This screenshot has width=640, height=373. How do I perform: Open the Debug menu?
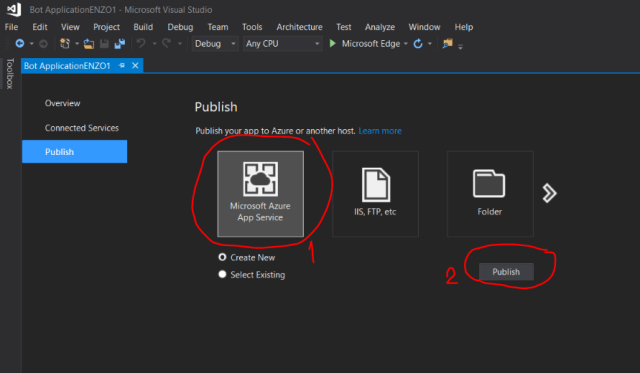pos(180,27)
